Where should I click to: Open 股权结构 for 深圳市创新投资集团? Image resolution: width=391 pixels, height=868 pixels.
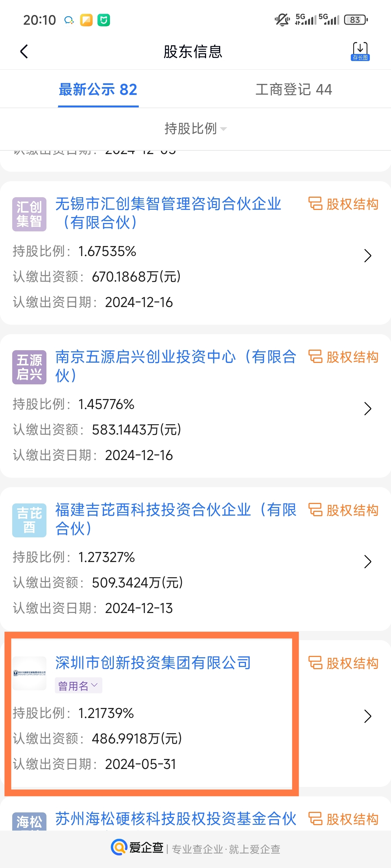click(x=343, y=663)
